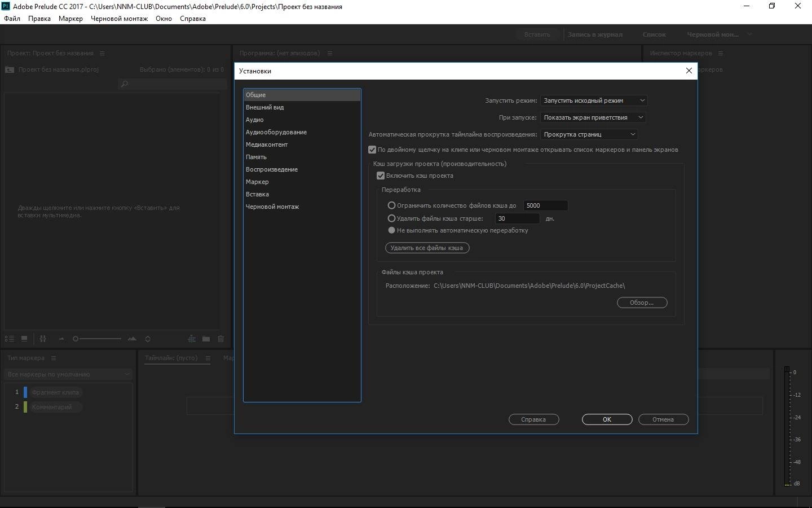Open Запустить режим dropdown
812x508 pixels.
pyautogui.click(x=594, y=100)
